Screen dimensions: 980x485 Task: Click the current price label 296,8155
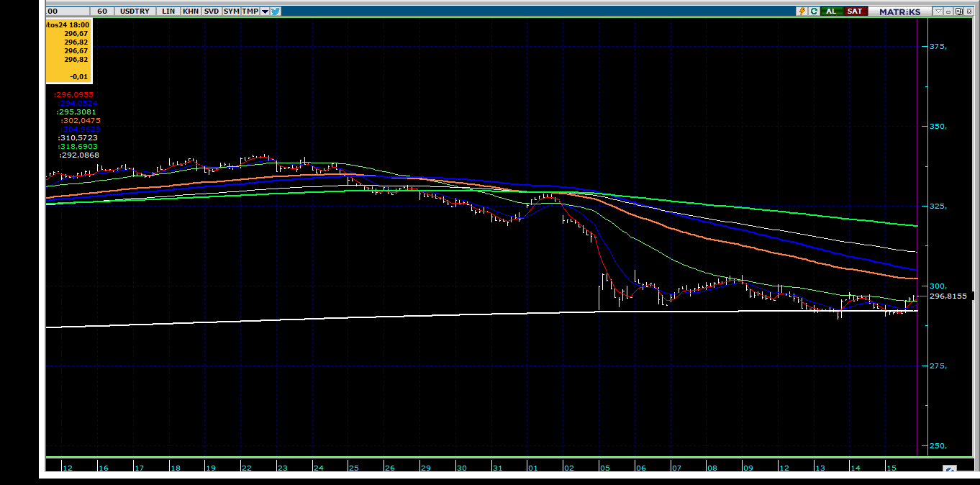point(948,296)
